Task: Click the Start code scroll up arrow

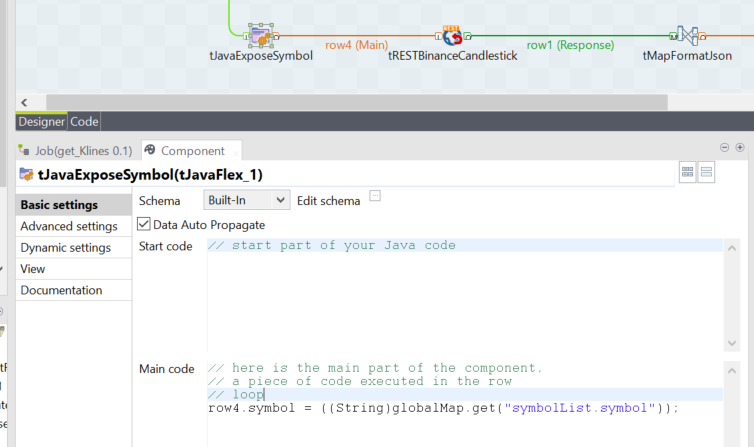Action: [732, 248]
